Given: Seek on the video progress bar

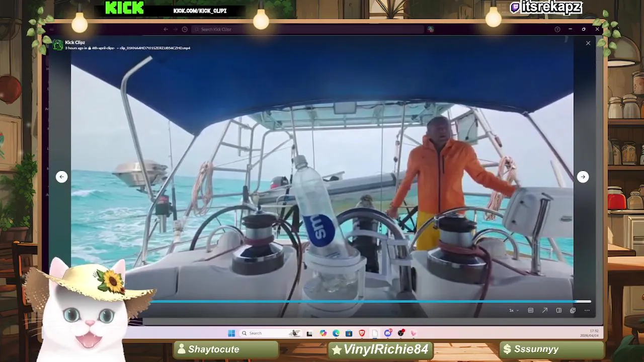Looking at the screenshot, I should (357, 302).
